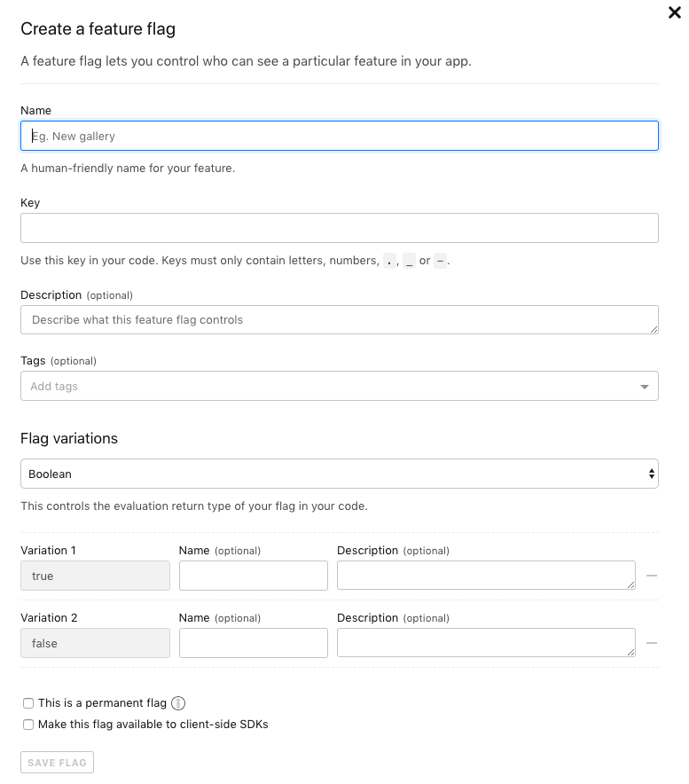The width and height of the screenshot is (689, 784).
Task: Click the Name field for Variation 1
Action: (253, 576)
